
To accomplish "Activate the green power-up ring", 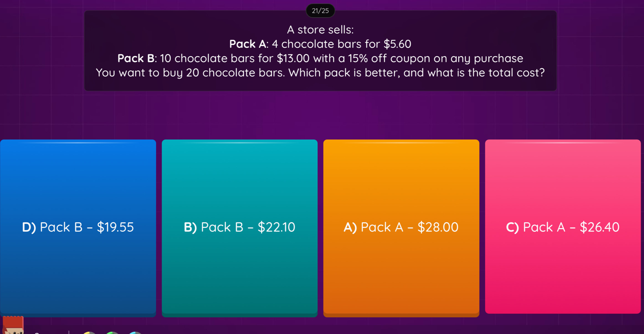I will (112, 332).
